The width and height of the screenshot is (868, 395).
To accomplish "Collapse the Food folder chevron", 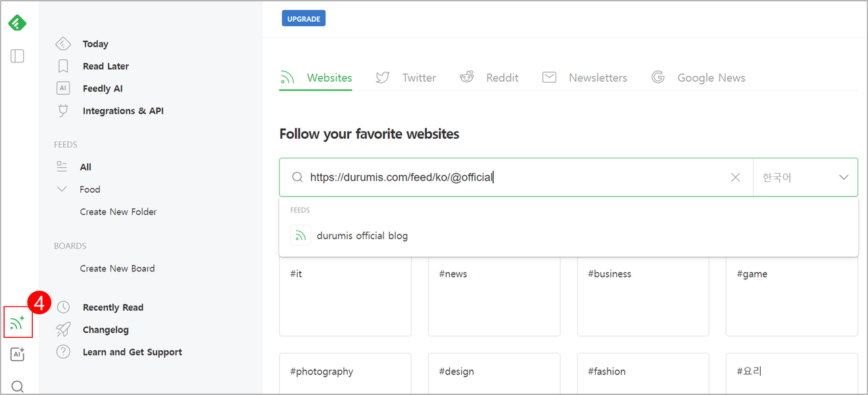I will point(62,189).
